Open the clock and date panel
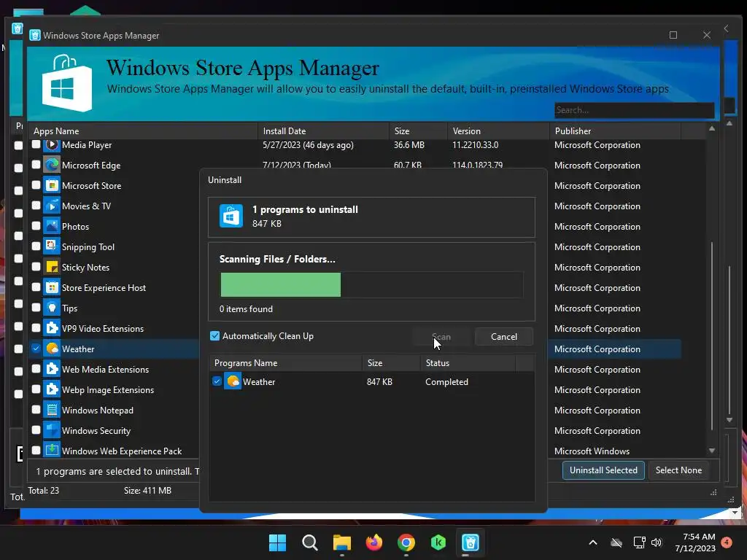 pyautogui.click(x=695, y=542)
